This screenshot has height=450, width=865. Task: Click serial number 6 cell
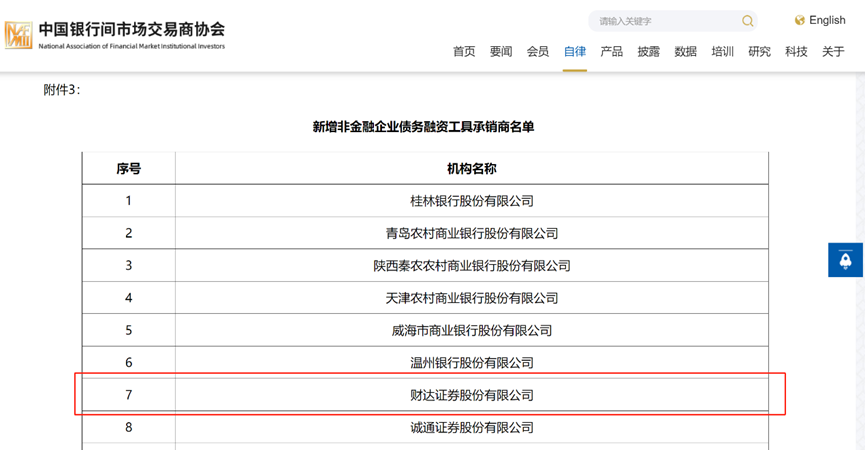(129, 363)
